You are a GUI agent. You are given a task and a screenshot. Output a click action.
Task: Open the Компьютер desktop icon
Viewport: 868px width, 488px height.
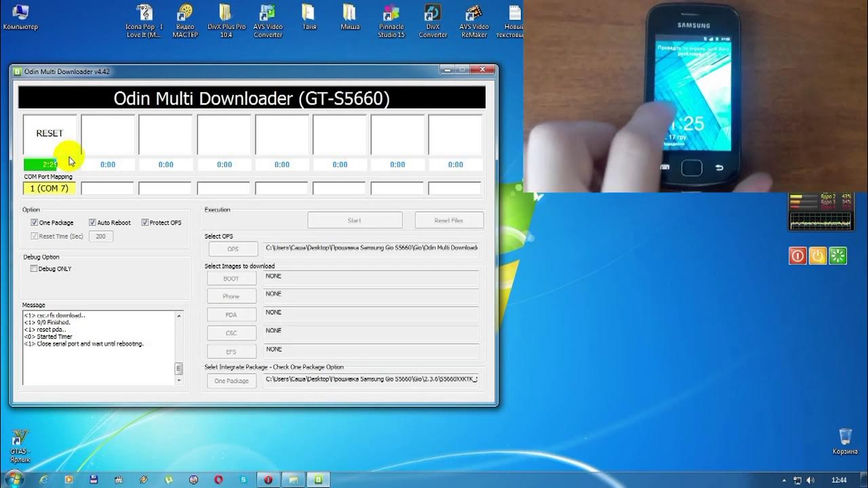click(x=20, y=18)
